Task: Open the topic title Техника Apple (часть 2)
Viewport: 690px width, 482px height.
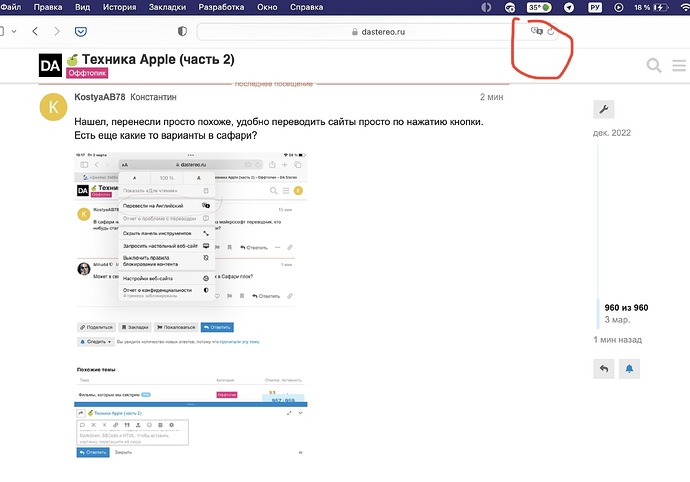Action: click(x=158, y=59)
